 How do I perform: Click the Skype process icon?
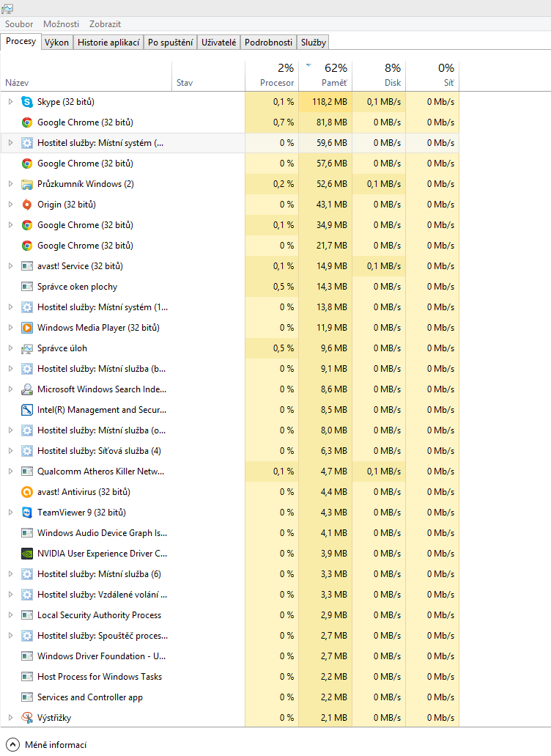tap(27, 102)
